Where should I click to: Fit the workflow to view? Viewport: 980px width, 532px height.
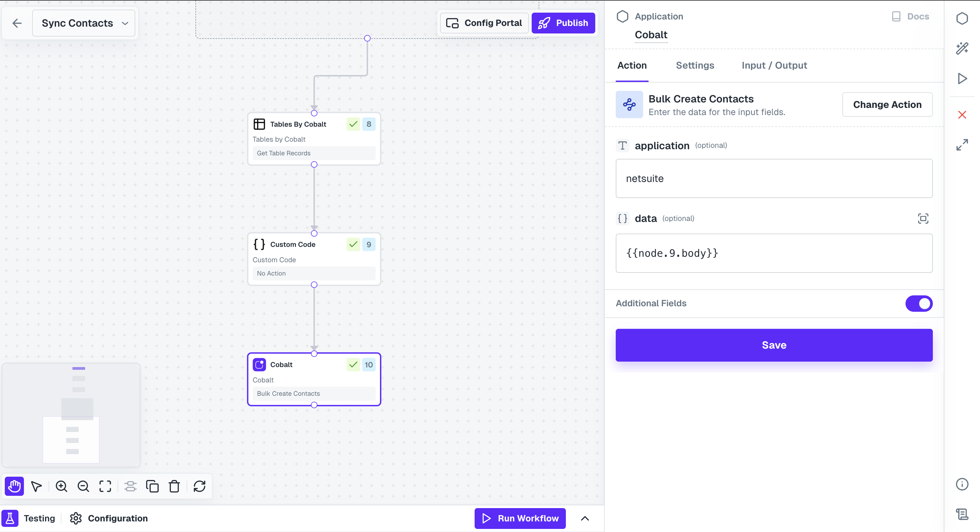click(105, 486)
